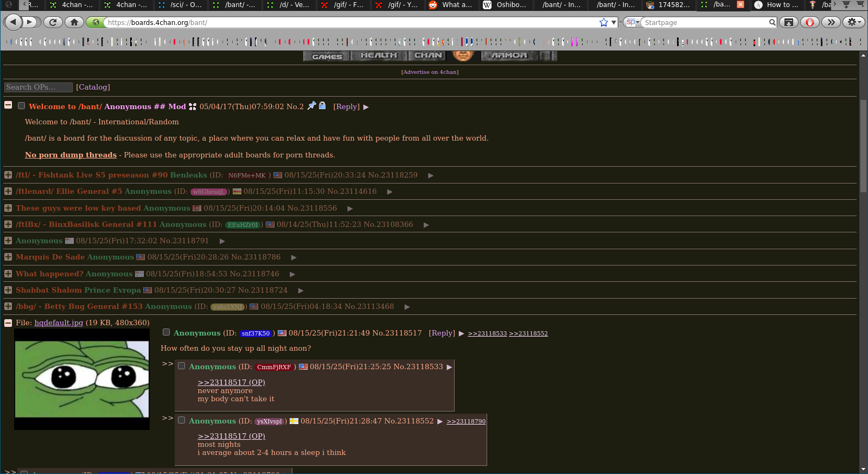Screen dimensions: 868x474
Task: Open Reply link on Welcome thread
Action: coord(346,106)
